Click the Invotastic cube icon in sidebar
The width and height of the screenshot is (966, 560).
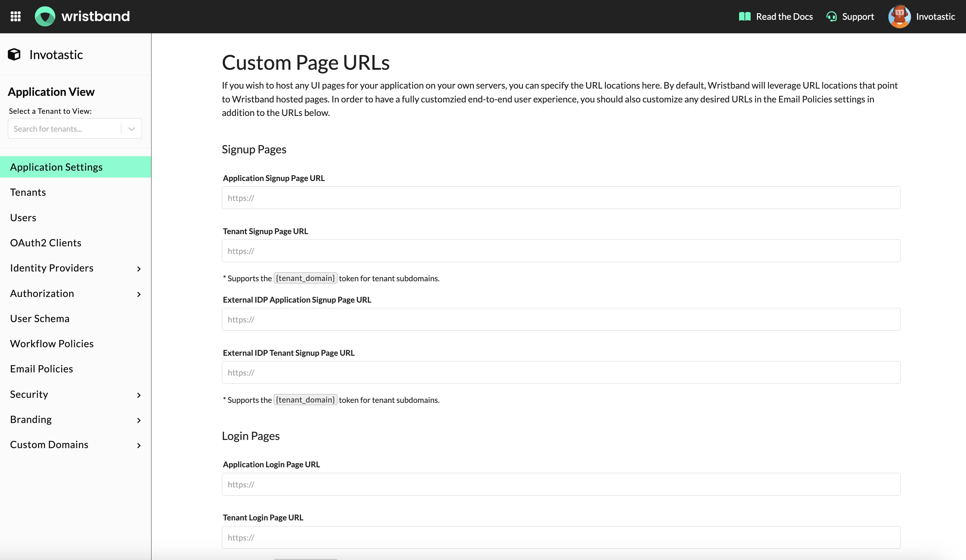click(14, 54)
